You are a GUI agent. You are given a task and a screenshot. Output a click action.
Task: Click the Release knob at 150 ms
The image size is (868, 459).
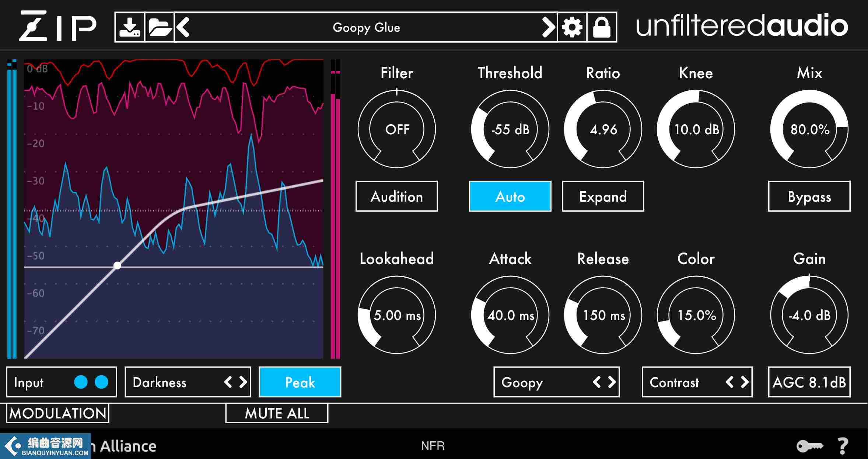click(603, 315)
